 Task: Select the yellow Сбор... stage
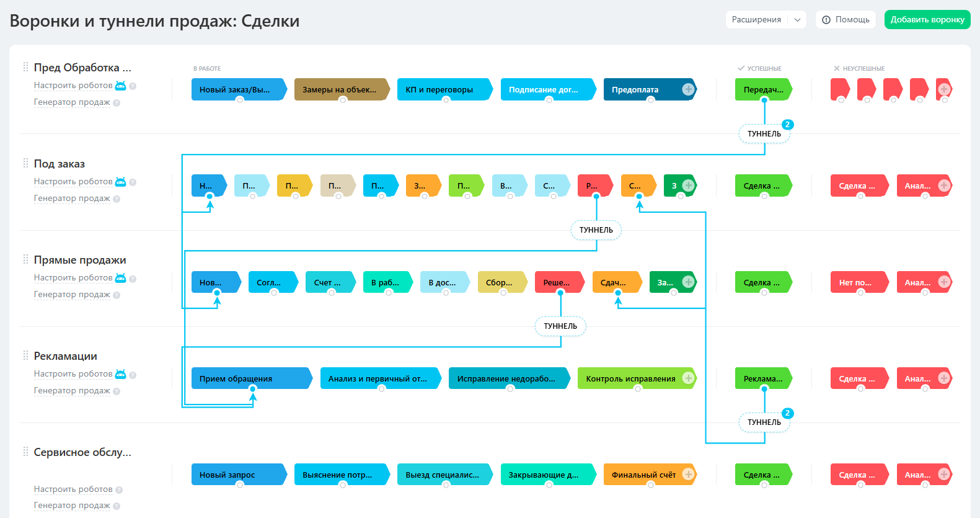tap(502, 282)
